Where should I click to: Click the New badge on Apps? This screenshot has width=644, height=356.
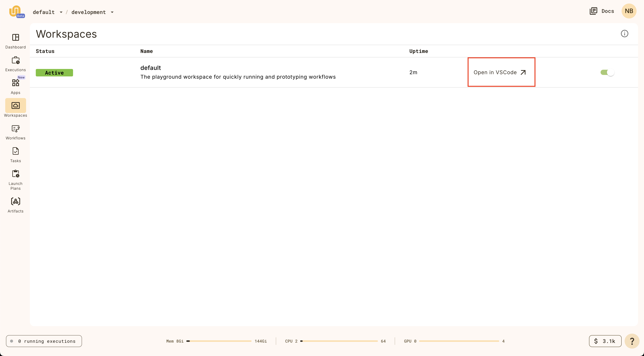21,77
